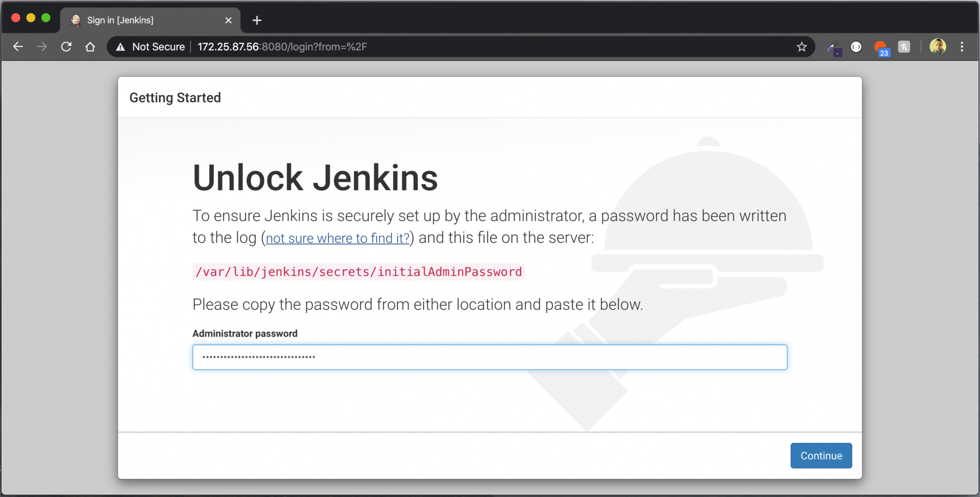Open the user profile avatar

[x=937, y=47]
